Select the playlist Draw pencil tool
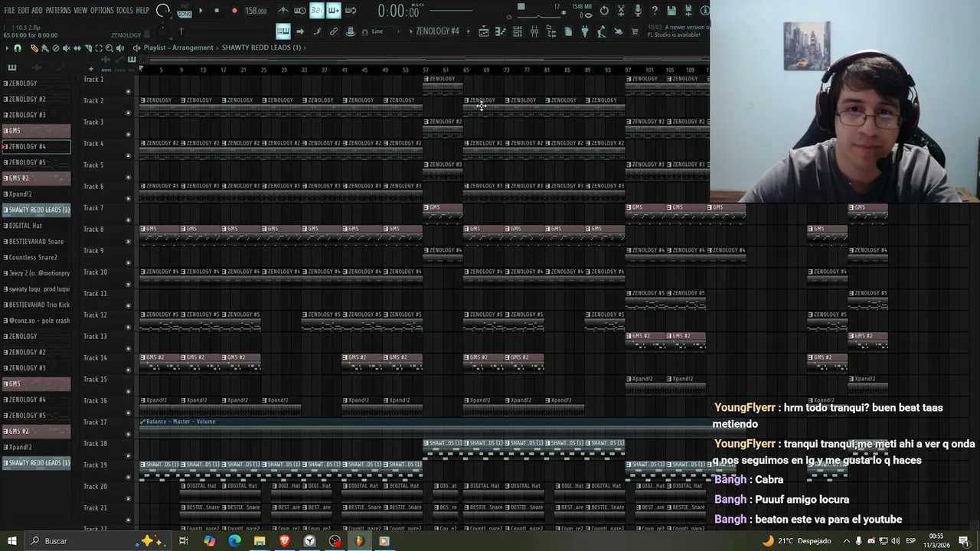Image resolution: width=980 pixels, height=551 pixels. (x=34, y=47)
